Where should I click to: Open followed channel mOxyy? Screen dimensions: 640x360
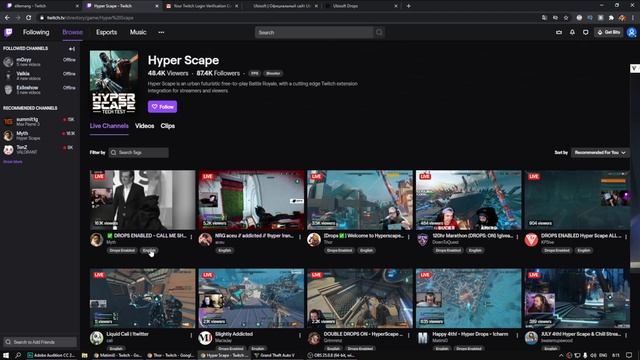tap(40, 62)
